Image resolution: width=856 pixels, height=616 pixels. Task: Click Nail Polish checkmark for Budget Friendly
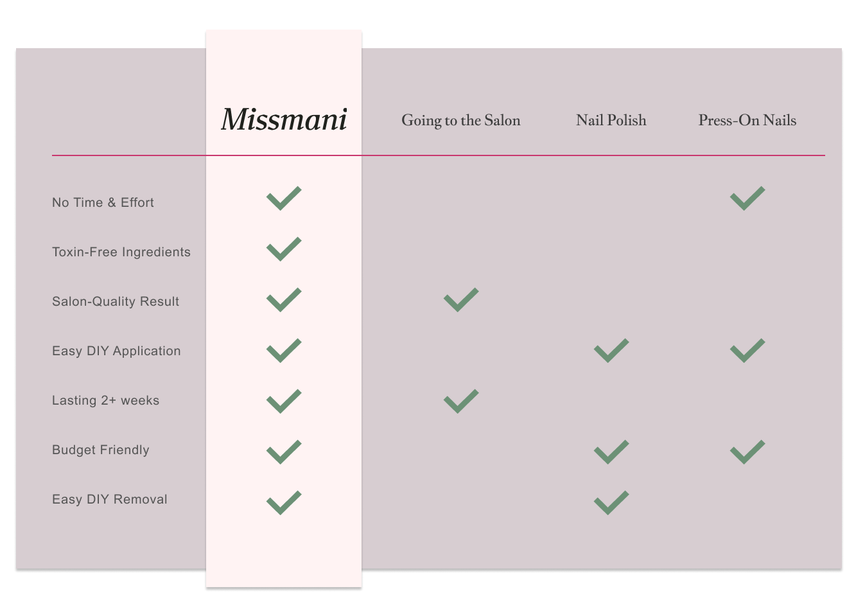pos(611,452)
